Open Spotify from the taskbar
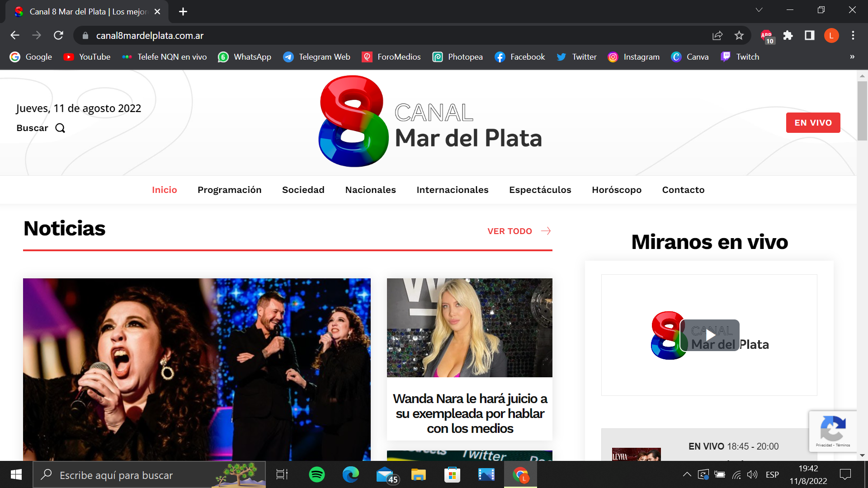 [316, 474]
